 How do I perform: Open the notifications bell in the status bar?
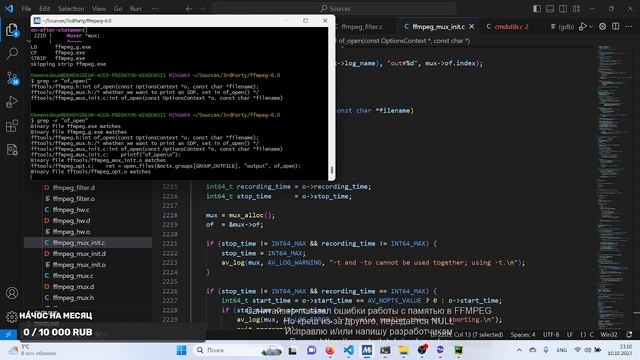click(629, 335)
